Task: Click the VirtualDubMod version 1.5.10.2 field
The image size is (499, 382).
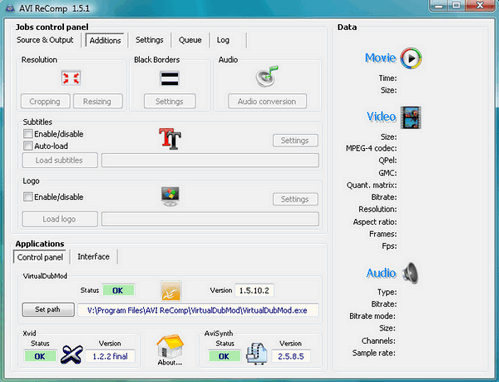Action: pyautogui.click(x=254, y=290)
